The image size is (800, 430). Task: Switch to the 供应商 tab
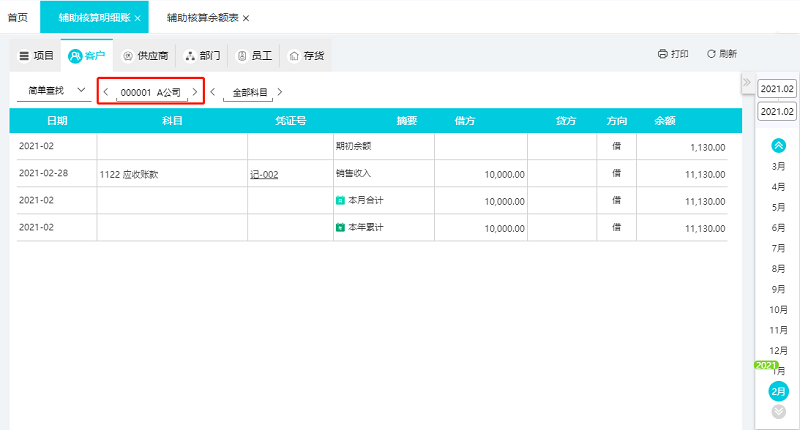(x=145, y=56)
